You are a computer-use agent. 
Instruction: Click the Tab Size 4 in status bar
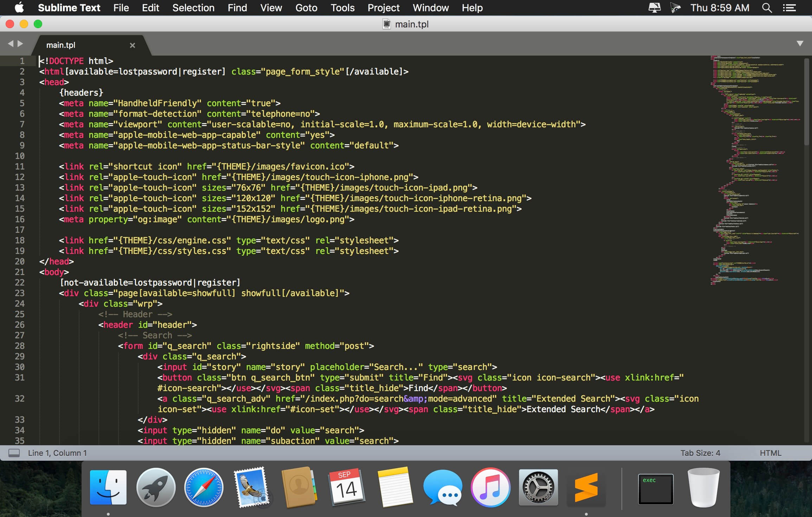[701, 453]
